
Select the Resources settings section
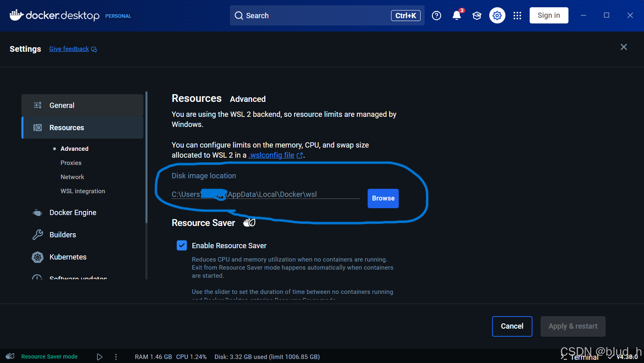(82, 127)
